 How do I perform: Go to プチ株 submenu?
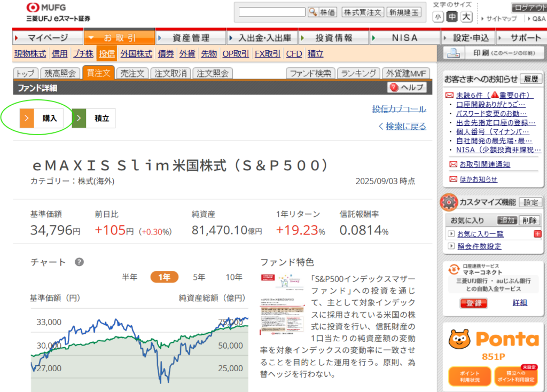(83, 54)
